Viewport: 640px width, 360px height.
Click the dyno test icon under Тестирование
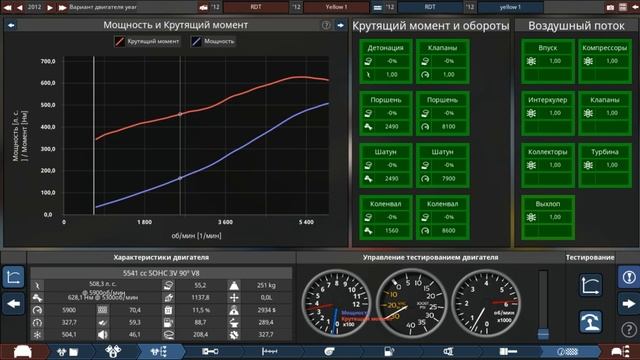(x=591, y=322)
